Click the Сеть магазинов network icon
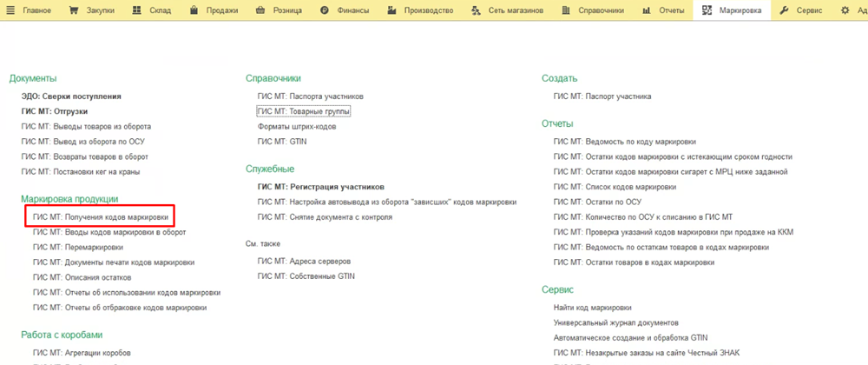 pyautogui.click(x=476, y=10)
